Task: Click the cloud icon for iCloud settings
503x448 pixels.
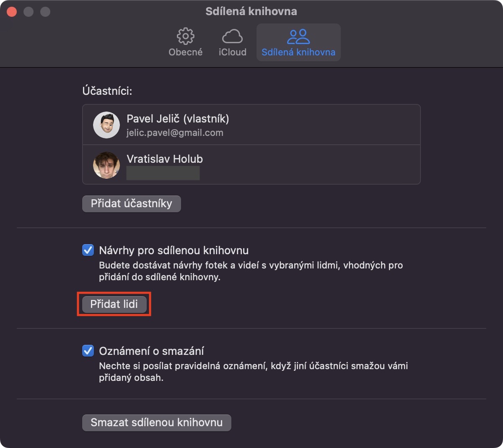Action: 232,36
